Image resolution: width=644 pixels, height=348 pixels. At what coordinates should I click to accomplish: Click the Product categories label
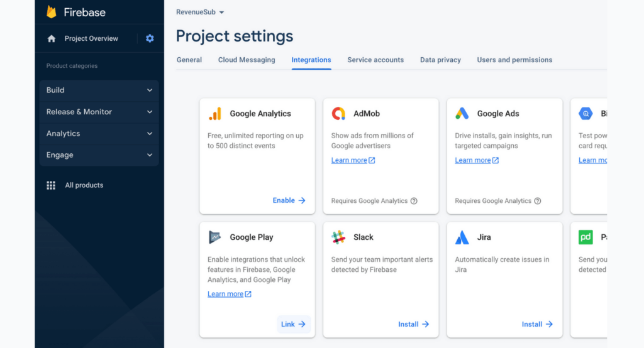72,66
